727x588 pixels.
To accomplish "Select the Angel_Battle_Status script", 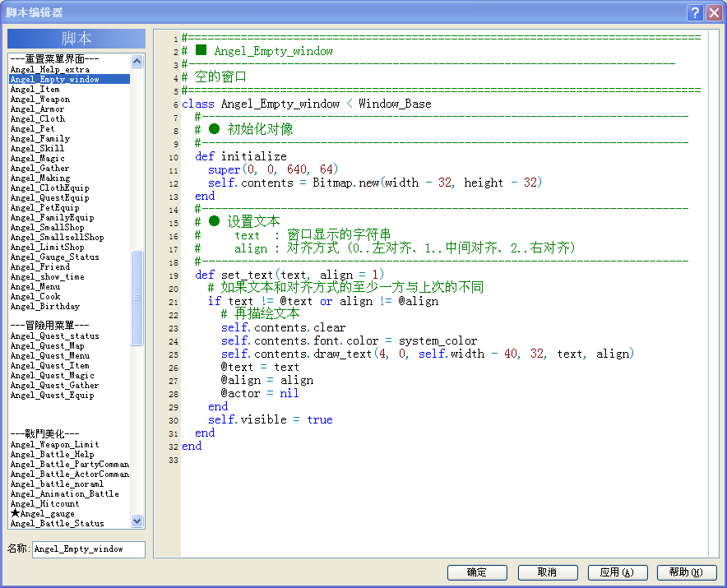I will click(57, 524).
